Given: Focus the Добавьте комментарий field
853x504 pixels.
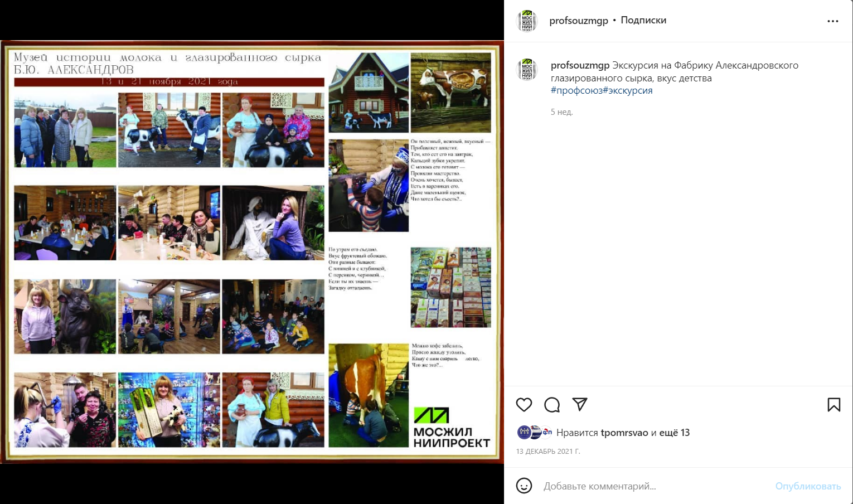Looking at the screenshot, I should click(x=652, y=486).
